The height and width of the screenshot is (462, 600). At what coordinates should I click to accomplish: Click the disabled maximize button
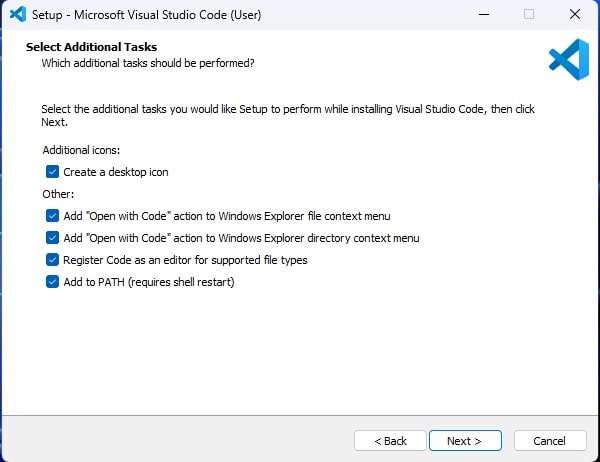(x=529, y=15)
